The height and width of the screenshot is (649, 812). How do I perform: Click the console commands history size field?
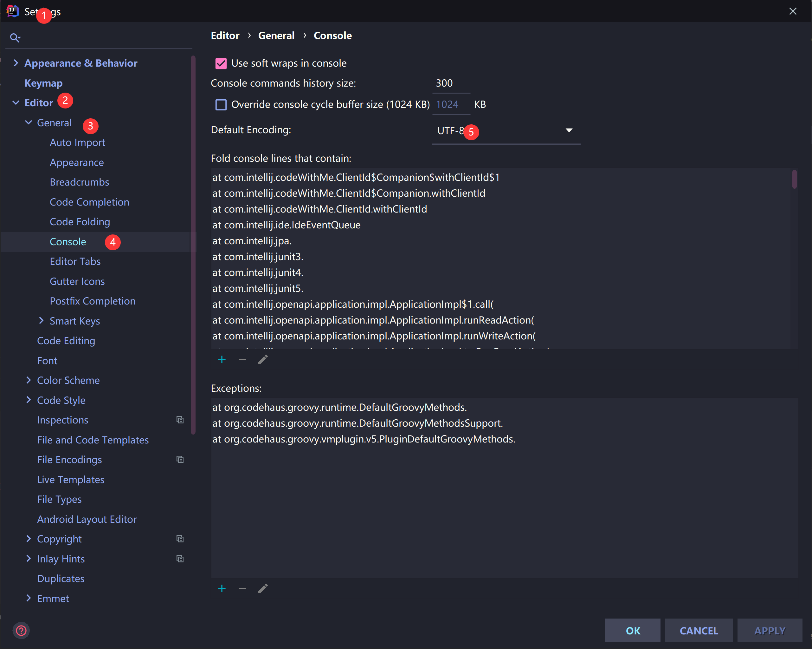pyautogui.click(x=450, y=83)
